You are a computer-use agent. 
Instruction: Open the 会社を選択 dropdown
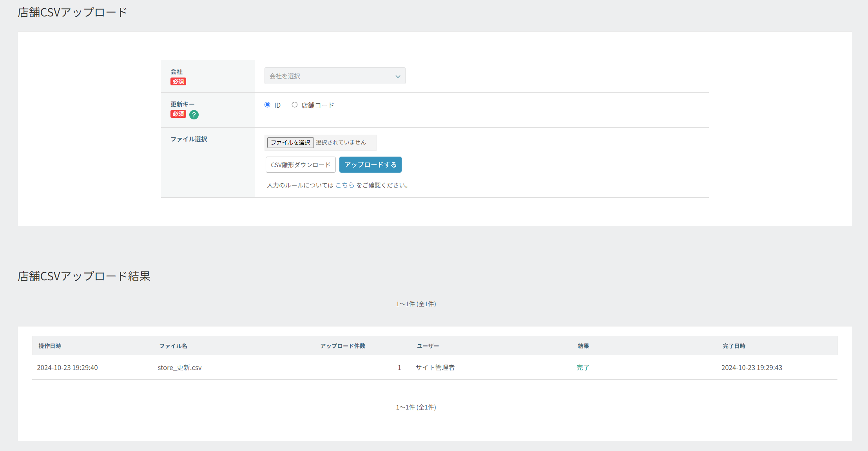334,76
